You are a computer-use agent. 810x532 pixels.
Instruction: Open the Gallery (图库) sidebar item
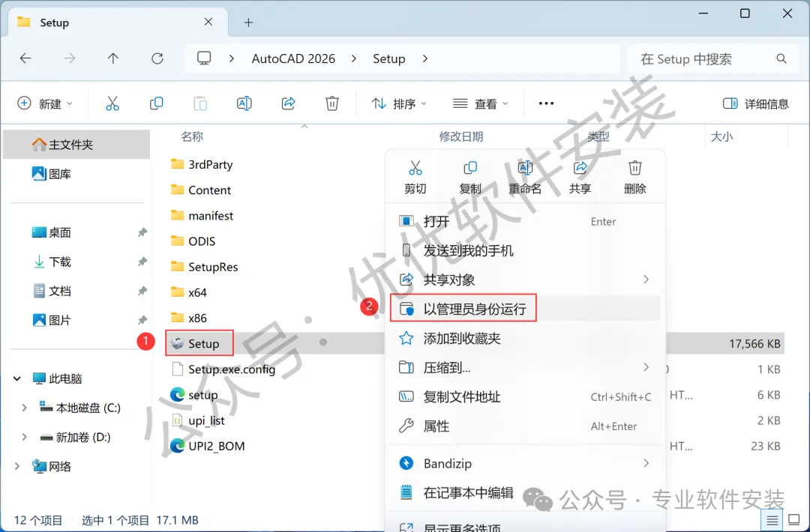52,174
